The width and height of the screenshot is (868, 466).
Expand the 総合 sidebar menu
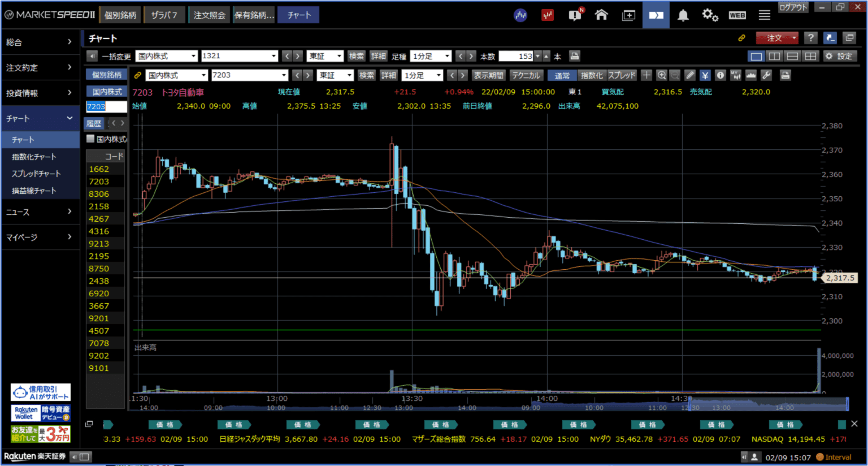coord(40,42)
